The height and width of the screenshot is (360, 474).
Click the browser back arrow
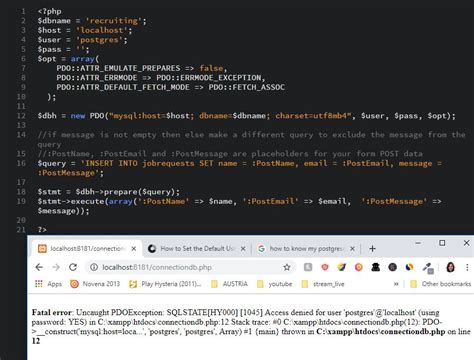[39, 267]
